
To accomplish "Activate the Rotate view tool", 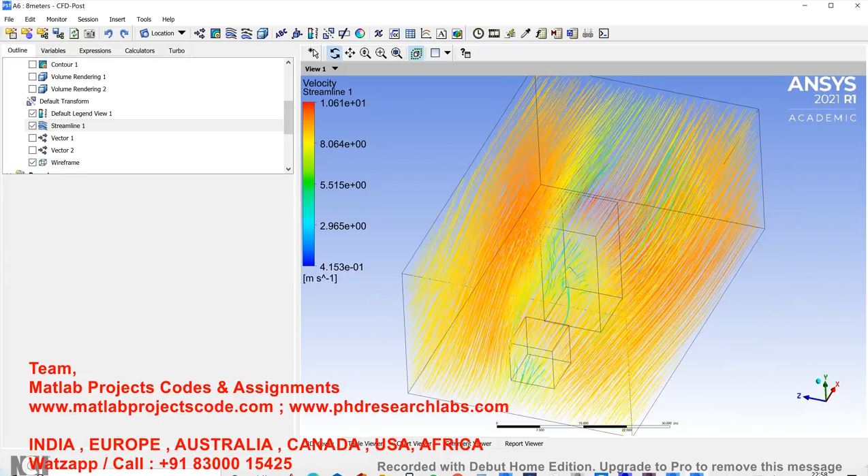I will [335, 53].
